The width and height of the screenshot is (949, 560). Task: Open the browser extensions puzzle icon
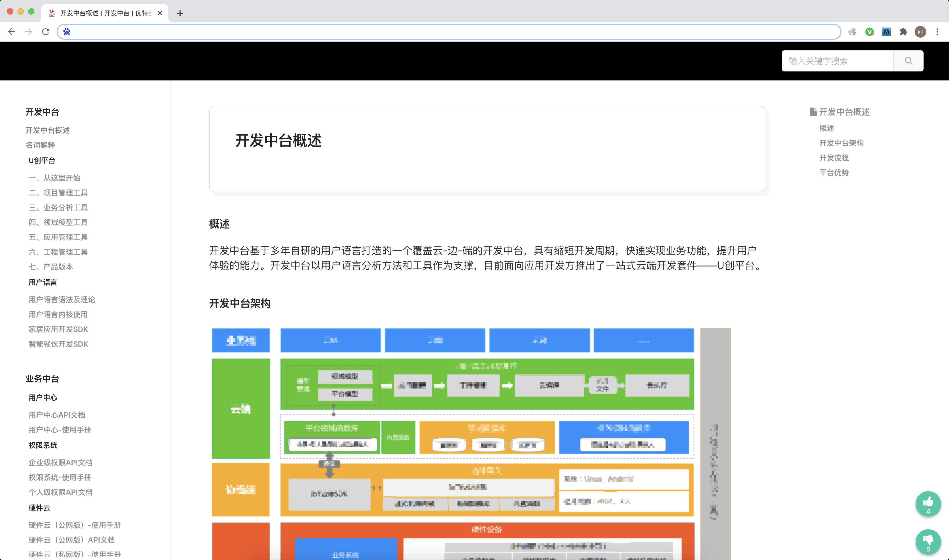[904, 32]
